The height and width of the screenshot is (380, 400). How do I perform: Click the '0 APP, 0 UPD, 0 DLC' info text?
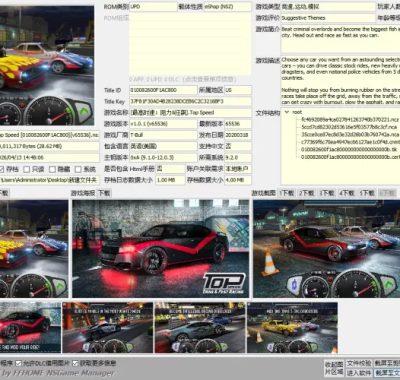coord(183,79)
